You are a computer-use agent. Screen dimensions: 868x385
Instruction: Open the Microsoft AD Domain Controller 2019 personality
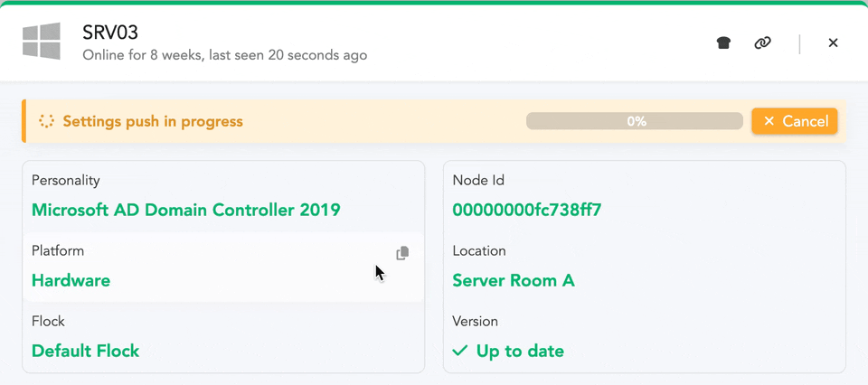[185, 210]
